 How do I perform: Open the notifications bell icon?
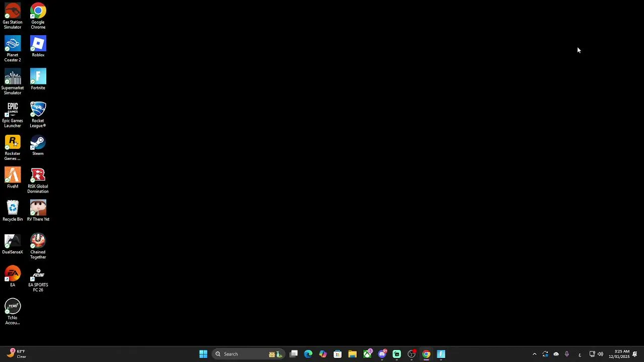(x=635, y=354)
